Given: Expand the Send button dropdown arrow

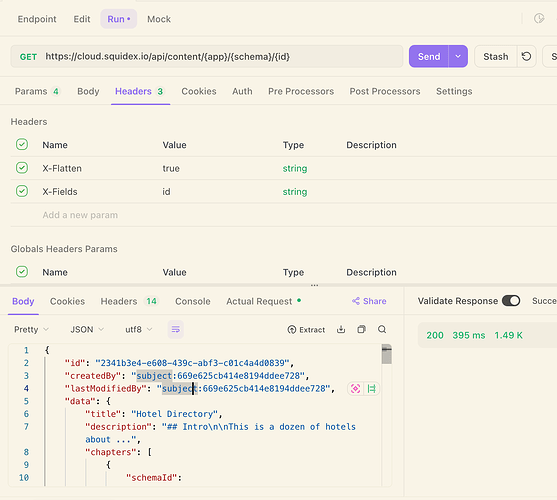Looking at the screenshot, I should (x=458, y=56).
